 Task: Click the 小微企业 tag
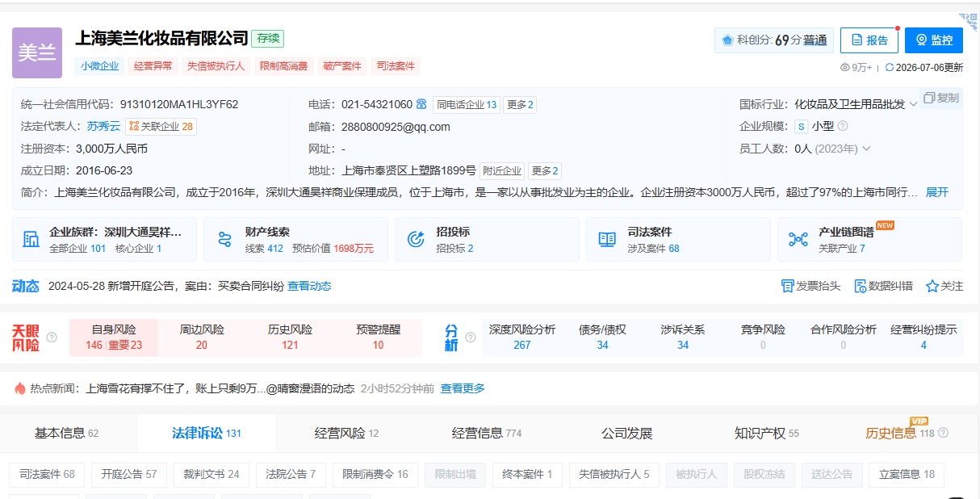(99, 66)
